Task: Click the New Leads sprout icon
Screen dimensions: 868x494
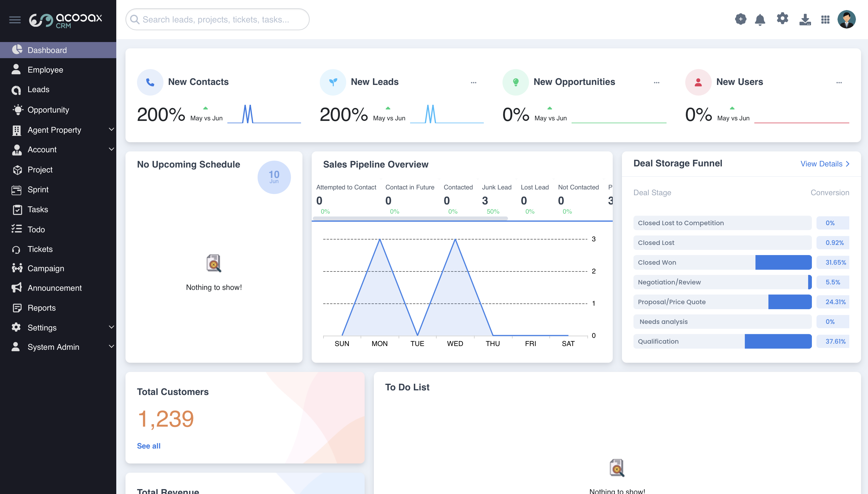Action: tap(333, 82)
